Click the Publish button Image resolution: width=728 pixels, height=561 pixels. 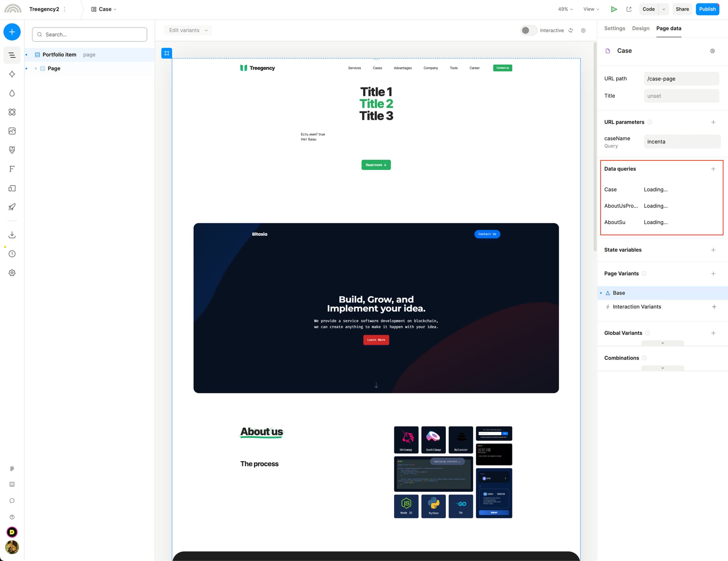(x=707, y=9)
